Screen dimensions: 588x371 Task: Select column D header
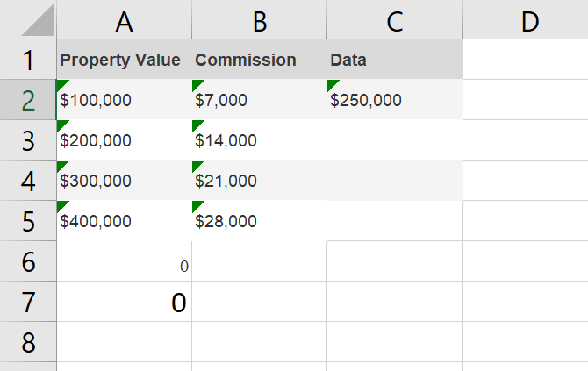[x=526, y=19]
